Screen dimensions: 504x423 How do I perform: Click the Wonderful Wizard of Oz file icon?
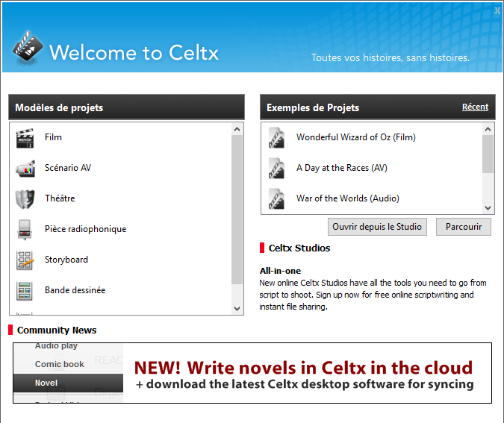coord(276,137)
